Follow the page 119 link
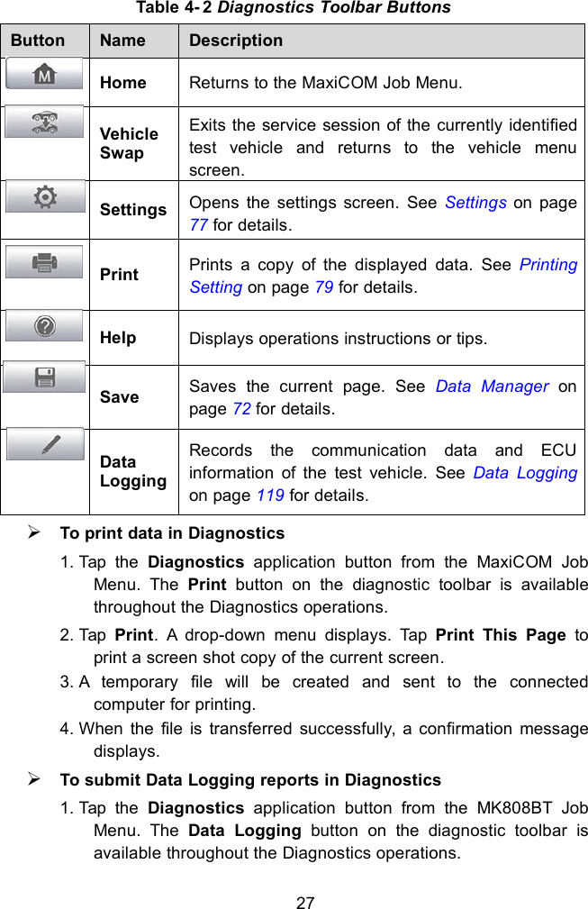588x909 pixels. click(x=270, y=495)
